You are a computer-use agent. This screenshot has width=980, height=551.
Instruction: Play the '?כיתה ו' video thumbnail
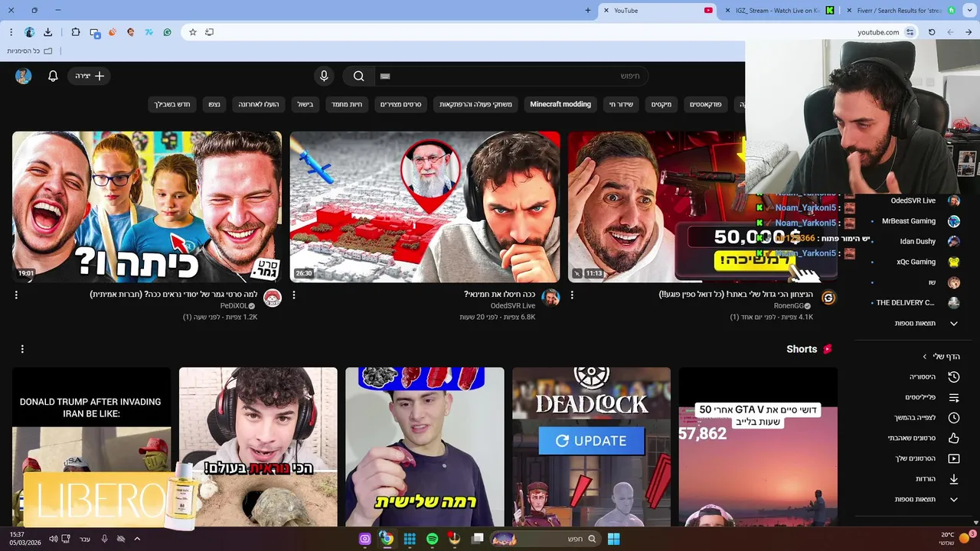click(147, 207)
